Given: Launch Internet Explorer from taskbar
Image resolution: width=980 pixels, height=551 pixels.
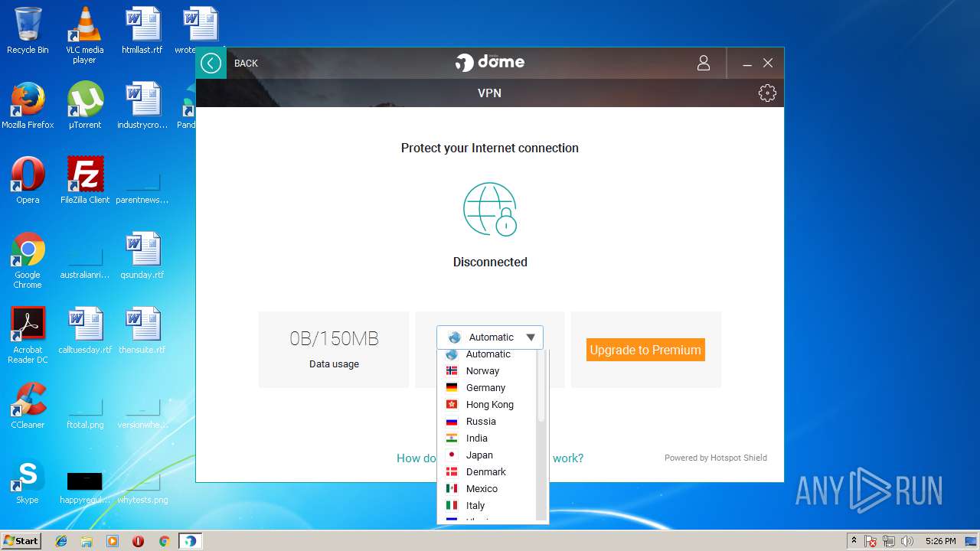Looking at the screenshot, I should coord(61,541).
